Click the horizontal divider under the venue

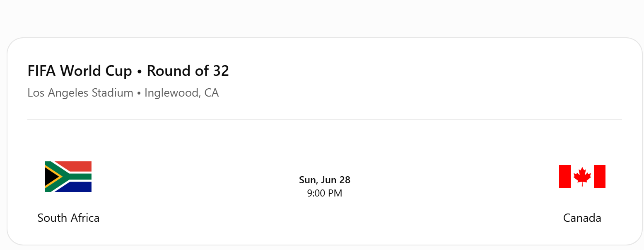pyautogui.click(x=325, y=120)
